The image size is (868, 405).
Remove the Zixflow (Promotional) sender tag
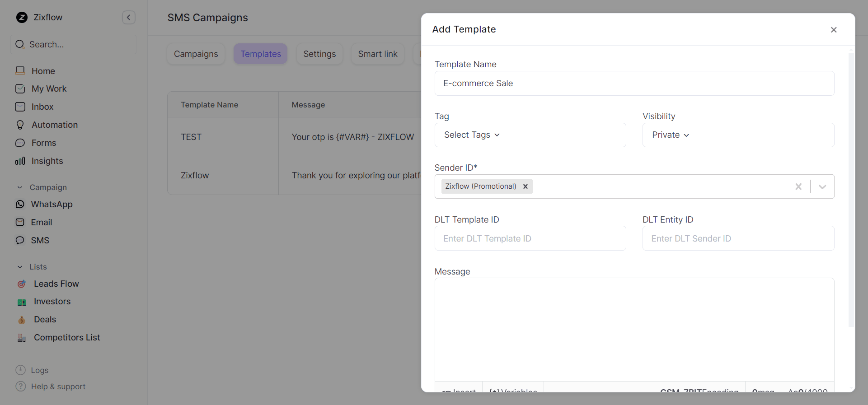click(x=525, y=186)
